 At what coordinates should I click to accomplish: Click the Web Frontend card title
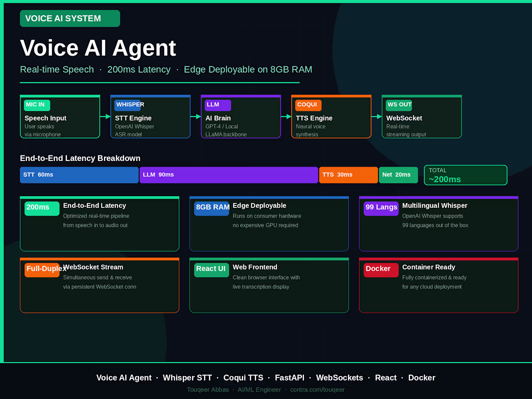coord(255,267)
